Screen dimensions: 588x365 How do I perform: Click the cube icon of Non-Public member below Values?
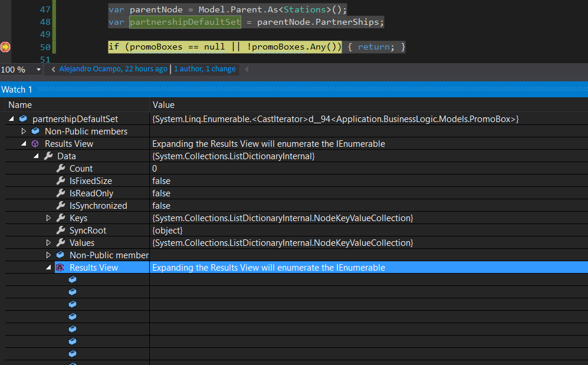pos(60,255)
